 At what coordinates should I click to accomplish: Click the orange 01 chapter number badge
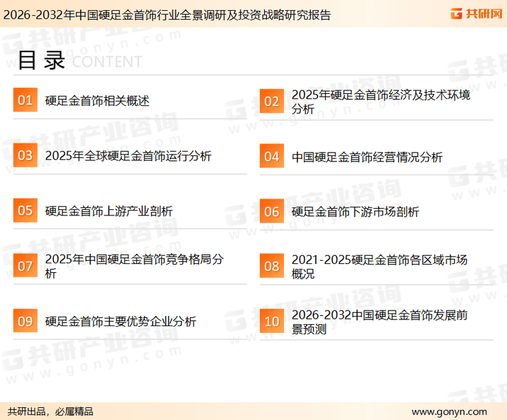coord(25,101)
